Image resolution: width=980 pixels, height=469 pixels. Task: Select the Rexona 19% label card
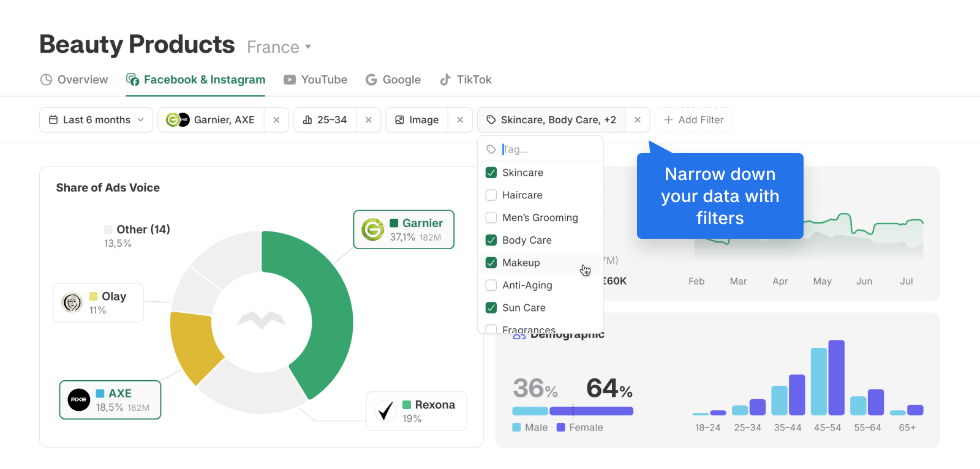coord(417,411)
